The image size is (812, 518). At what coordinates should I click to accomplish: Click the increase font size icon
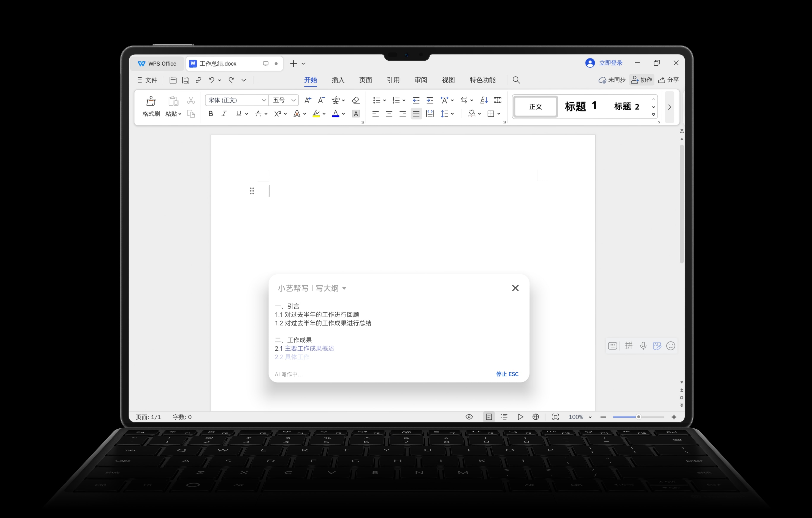[308, 100]
